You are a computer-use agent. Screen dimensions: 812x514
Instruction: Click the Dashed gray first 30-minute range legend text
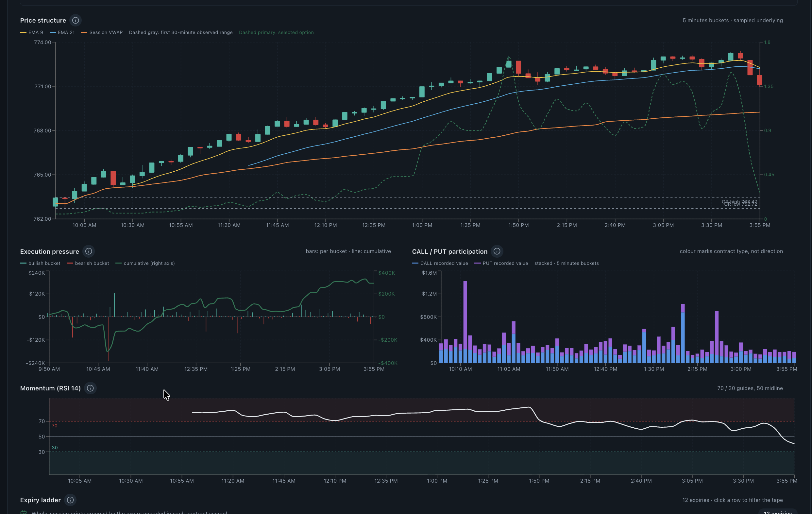click(x=181, y=32)
